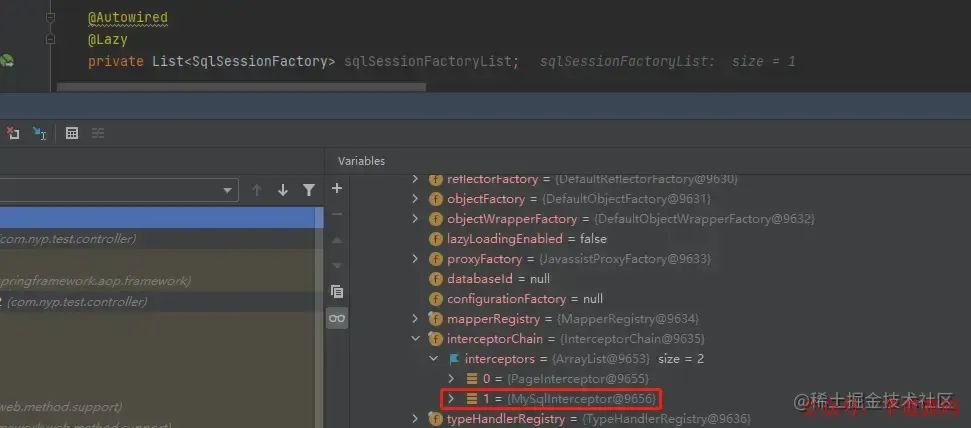Click the Spring bean gutter icon beside sqlSessionFactoryList

click(7, 60)
